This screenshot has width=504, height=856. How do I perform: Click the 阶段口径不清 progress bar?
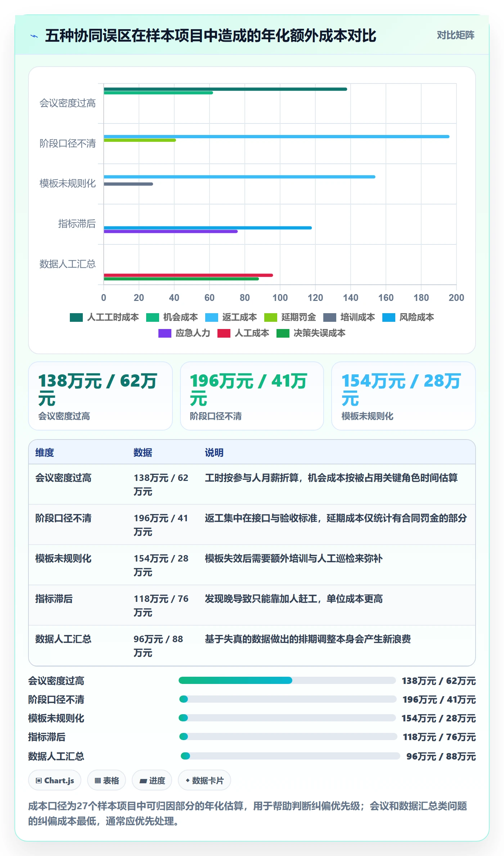point(288,699)
